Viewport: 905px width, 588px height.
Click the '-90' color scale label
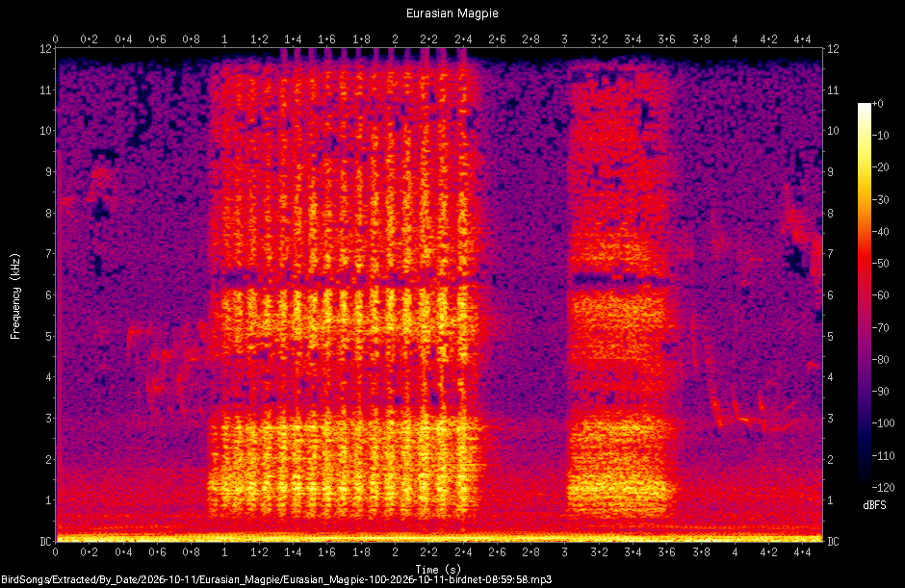pos(880,392)
